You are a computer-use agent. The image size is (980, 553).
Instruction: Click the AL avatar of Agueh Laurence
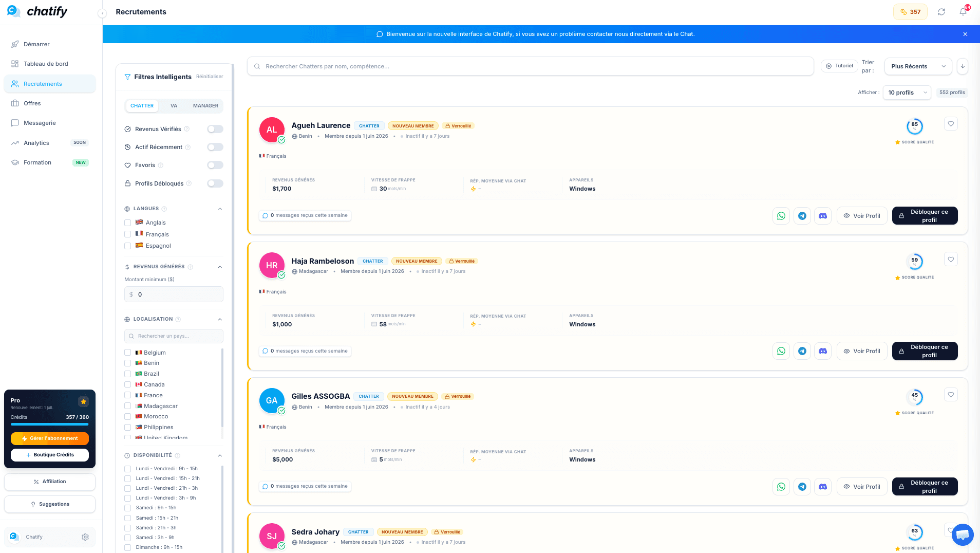[x=272, y=130]
